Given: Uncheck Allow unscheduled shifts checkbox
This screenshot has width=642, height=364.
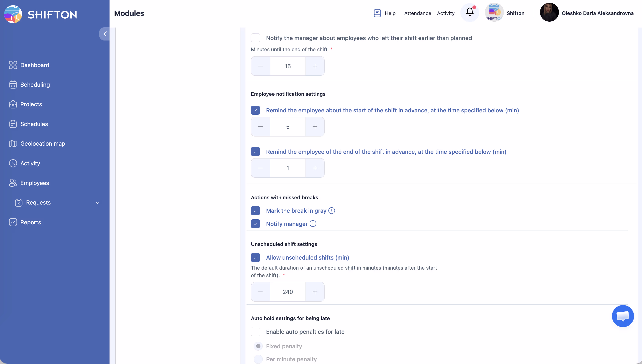Looking at the screenshot, I should coord(255,258).
